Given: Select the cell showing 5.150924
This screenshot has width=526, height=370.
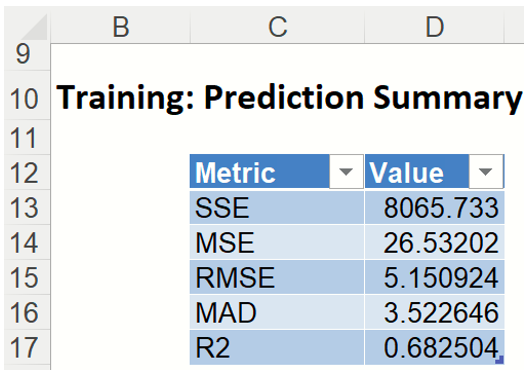Looking at the screenshot, I should pyautogui.click(x=434, y=277).
